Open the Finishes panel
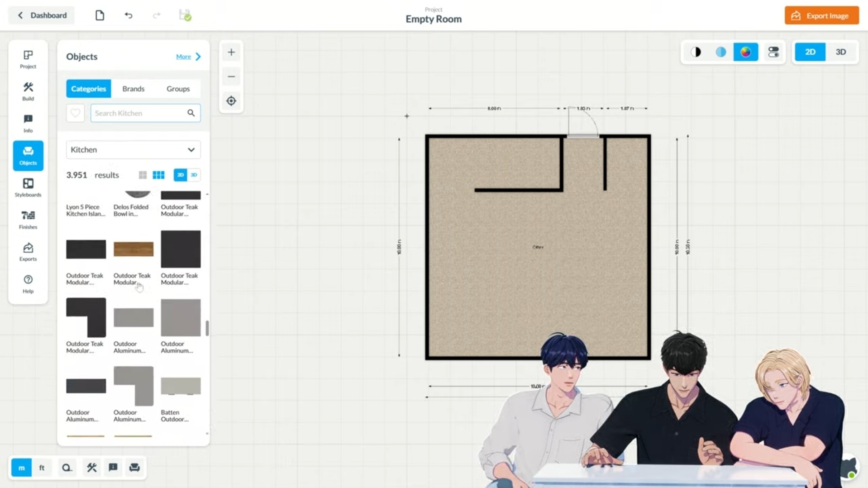This screenshot has height=488, width=868. [x=28, y=220]
